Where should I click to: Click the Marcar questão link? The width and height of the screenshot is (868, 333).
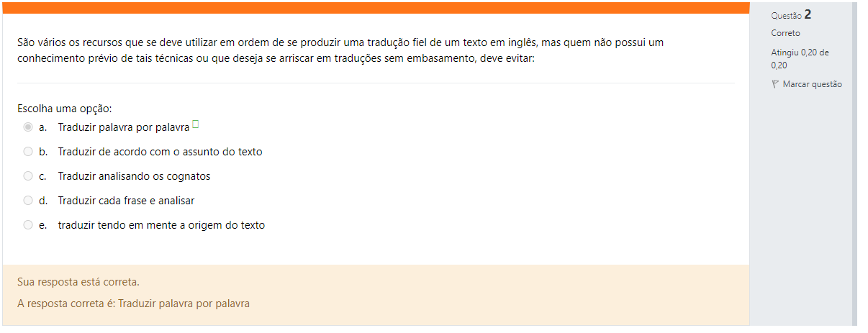click(812, 84)
